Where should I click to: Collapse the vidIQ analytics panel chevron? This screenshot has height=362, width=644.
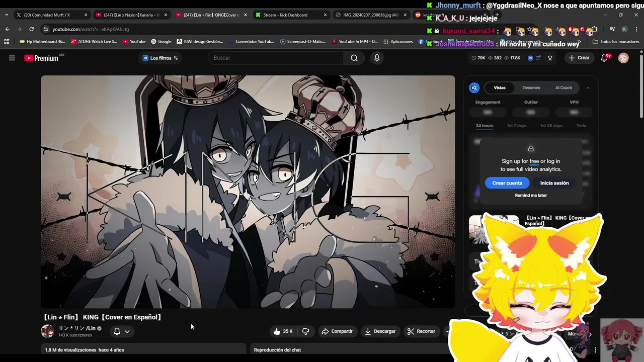588,88
